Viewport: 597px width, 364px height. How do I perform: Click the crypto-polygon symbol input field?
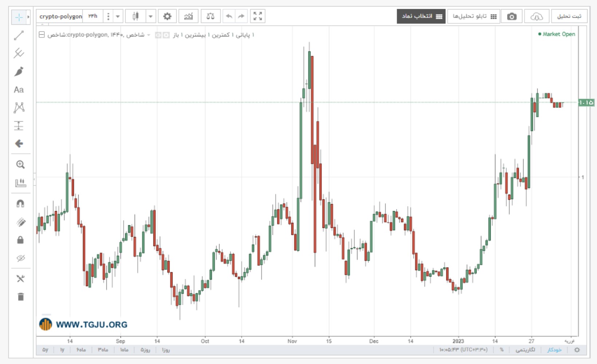[60, 16]
